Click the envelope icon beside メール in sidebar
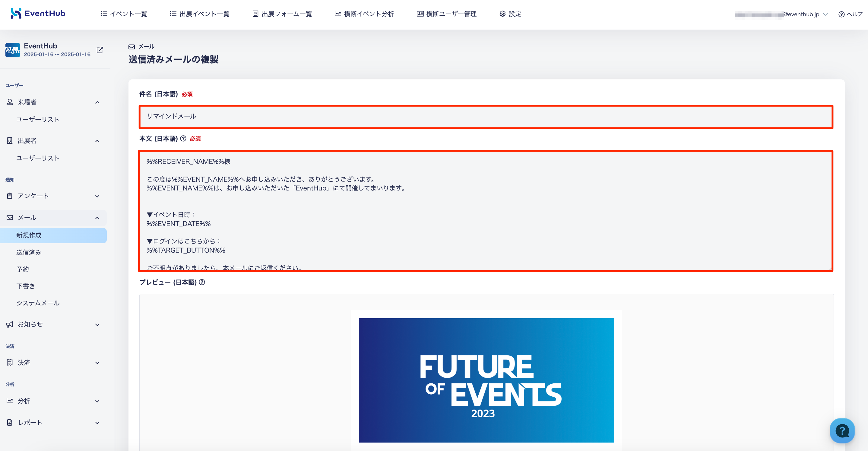 click(10, 218)
